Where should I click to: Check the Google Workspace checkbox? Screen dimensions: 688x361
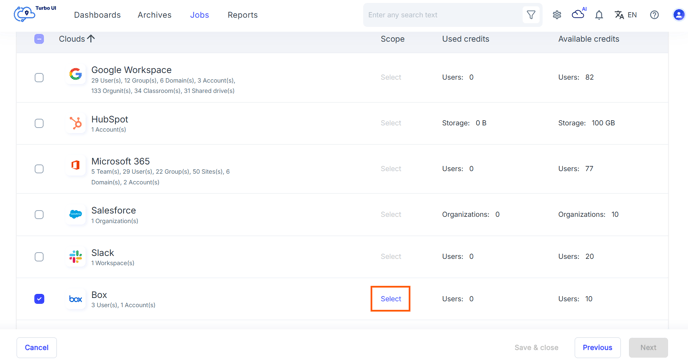coord(39,78)
